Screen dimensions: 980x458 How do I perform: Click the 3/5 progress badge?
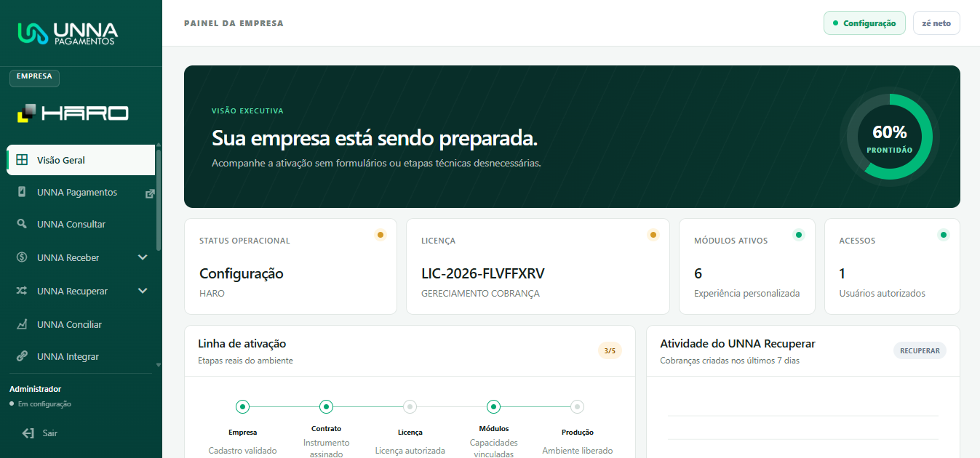coord(610,350)
